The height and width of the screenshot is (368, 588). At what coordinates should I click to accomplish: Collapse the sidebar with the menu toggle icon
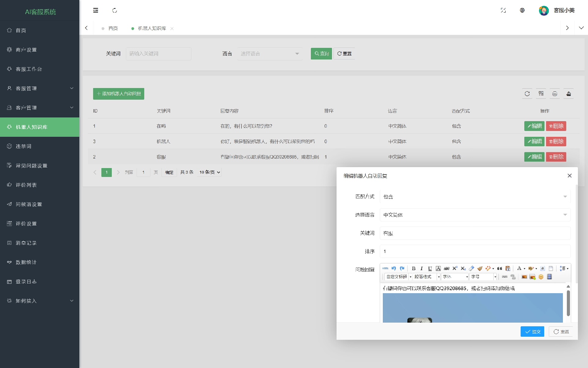pyautogui.click(x=96, y=10)
